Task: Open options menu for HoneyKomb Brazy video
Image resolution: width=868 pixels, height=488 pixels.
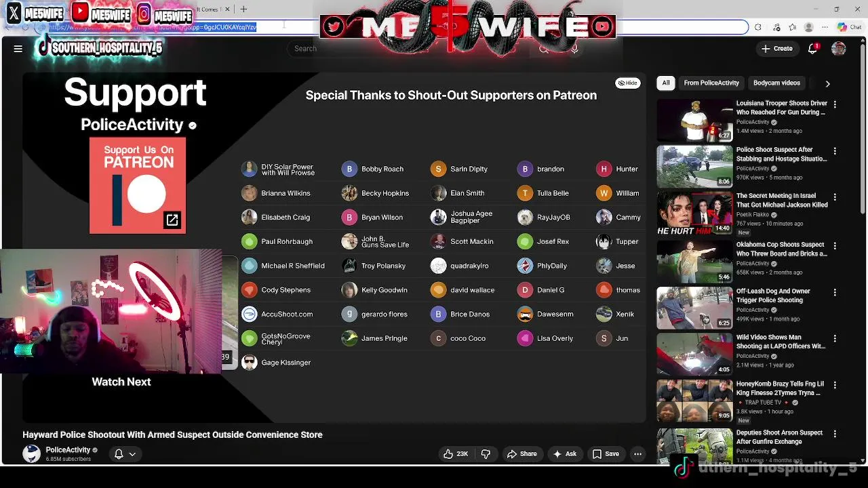Action: pos(835,385)
